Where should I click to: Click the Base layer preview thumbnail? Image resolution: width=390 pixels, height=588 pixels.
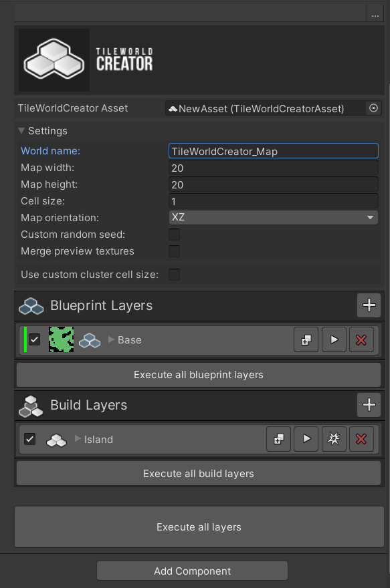(61, 340)
